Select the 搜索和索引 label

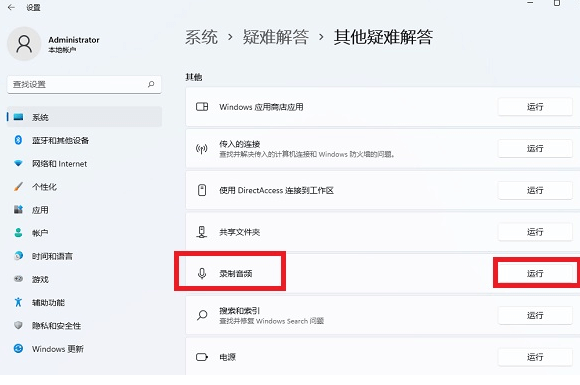pos(240,311)
